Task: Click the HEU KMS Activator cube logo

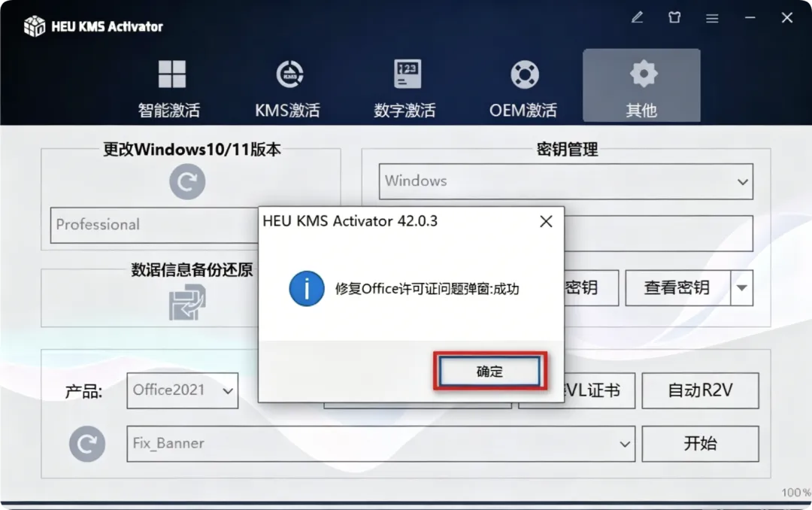Action: coord(35,26)
